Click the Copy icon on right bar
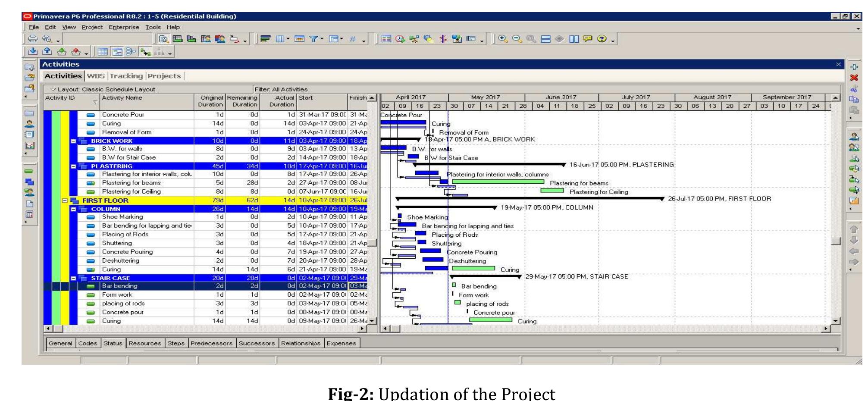Screen dimensions: 868x401 coord(854,100)
